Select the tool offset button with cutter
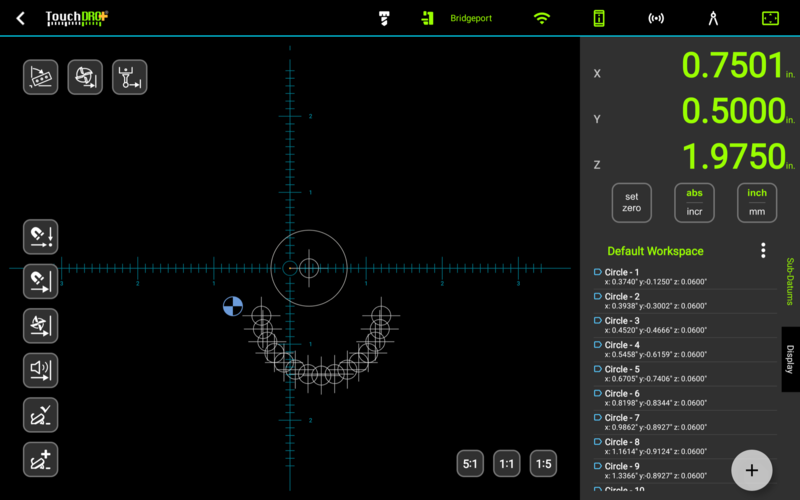This screenshot has height=500, width=800. 85,77
